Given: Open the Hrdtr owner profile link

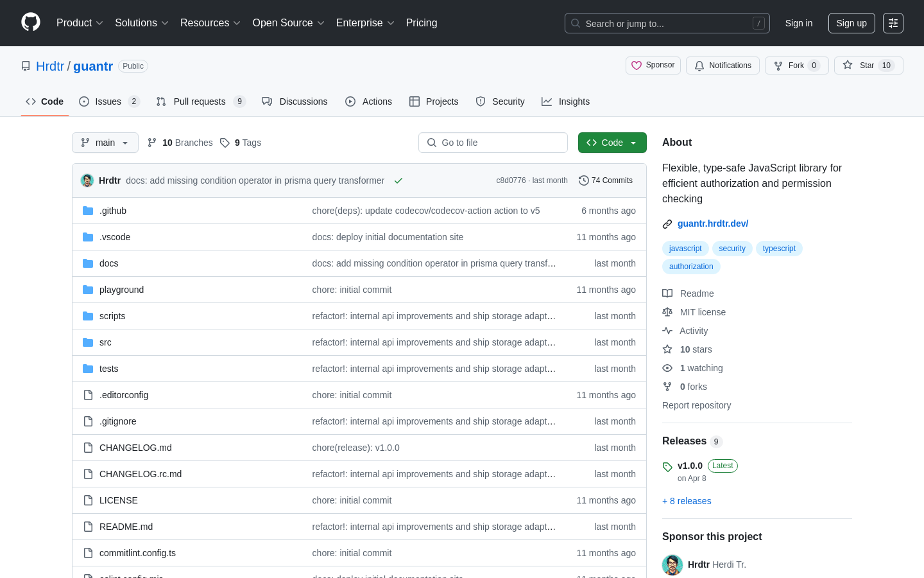Looking at the screenshot, I should coord(50,66).
